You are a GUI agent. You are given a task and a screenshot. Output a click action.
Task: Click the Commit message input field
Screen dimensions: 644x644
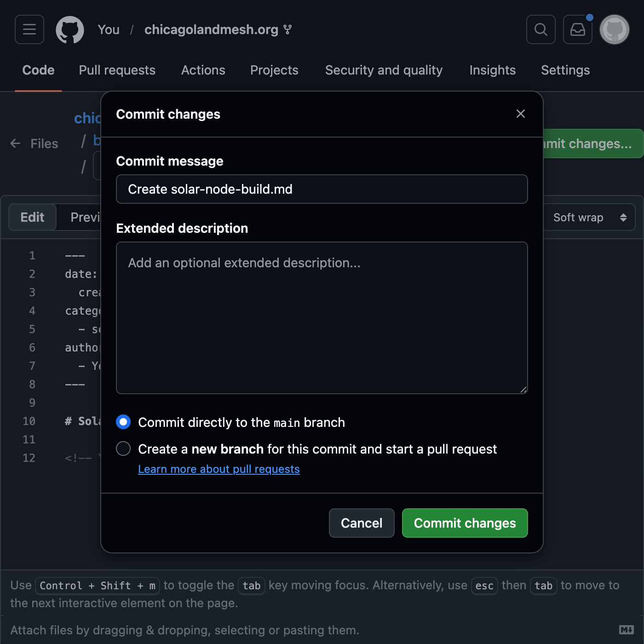(322, 189)
